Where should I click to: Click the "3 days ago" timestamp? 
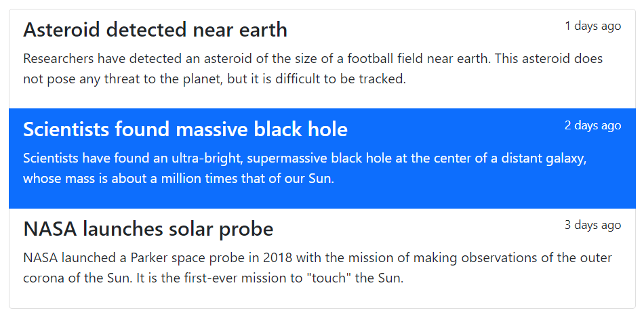(x=592, y=225)
